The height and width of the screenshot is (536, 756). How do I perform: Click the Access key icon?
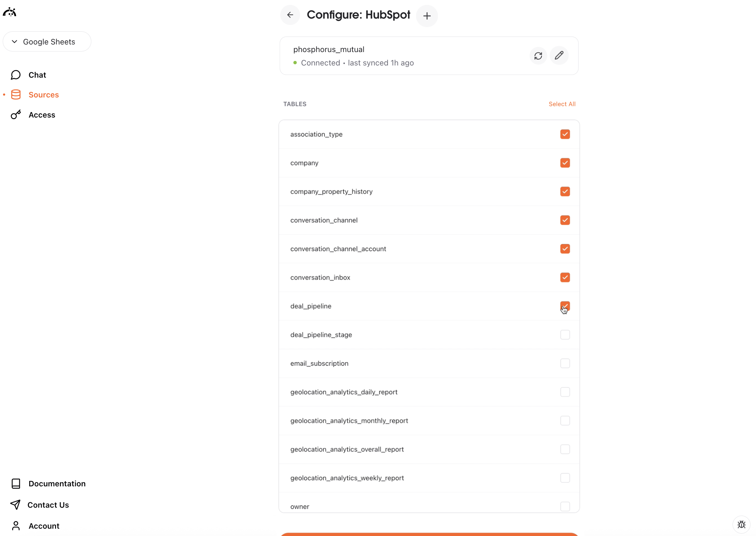click(16, 115)
